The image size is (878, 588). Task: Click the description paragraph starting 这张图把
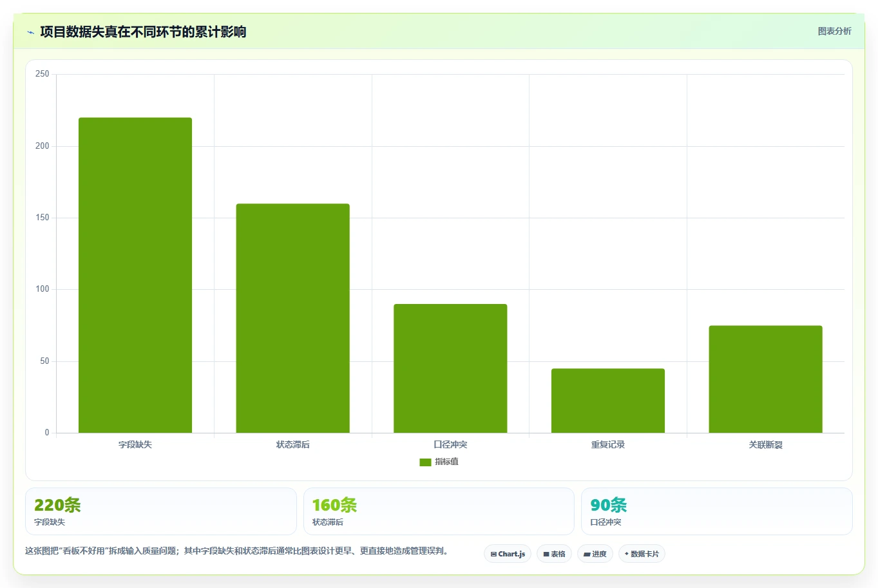[238, 551]
